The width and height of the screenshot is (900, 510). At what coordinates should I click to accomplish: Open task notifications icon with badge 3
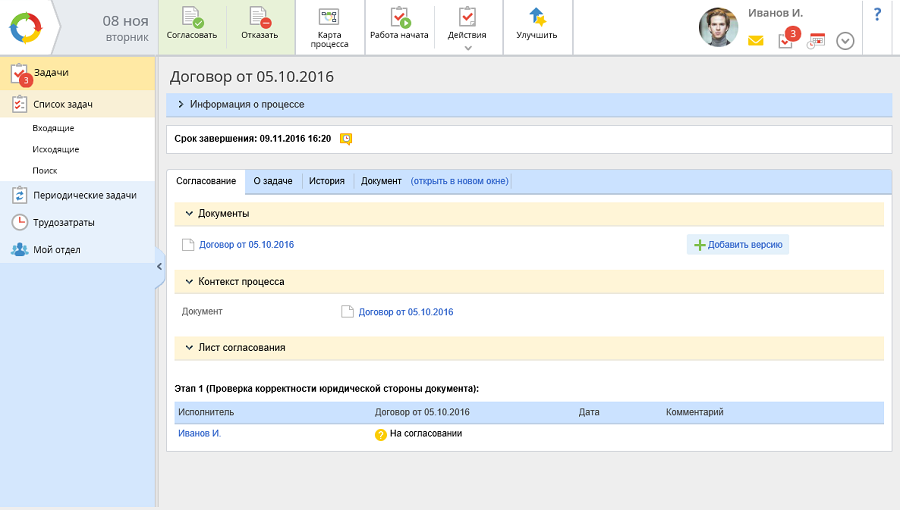pyautogui.click(x=786, y=40)
